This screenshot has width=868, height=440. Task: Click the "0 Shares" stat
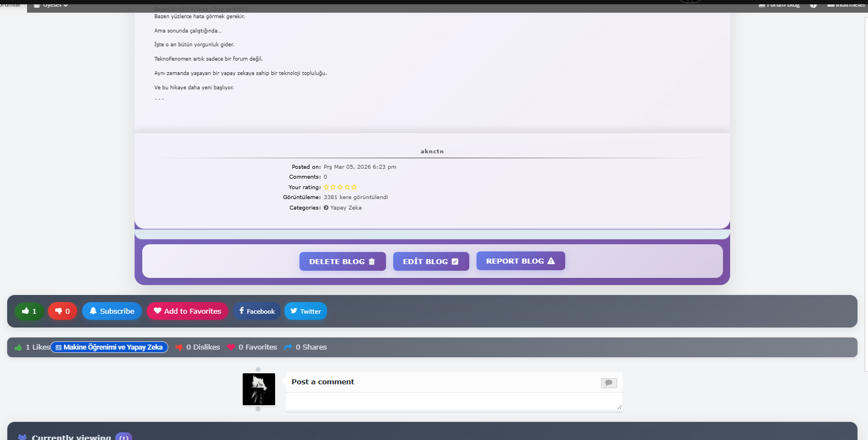[306, 347]
